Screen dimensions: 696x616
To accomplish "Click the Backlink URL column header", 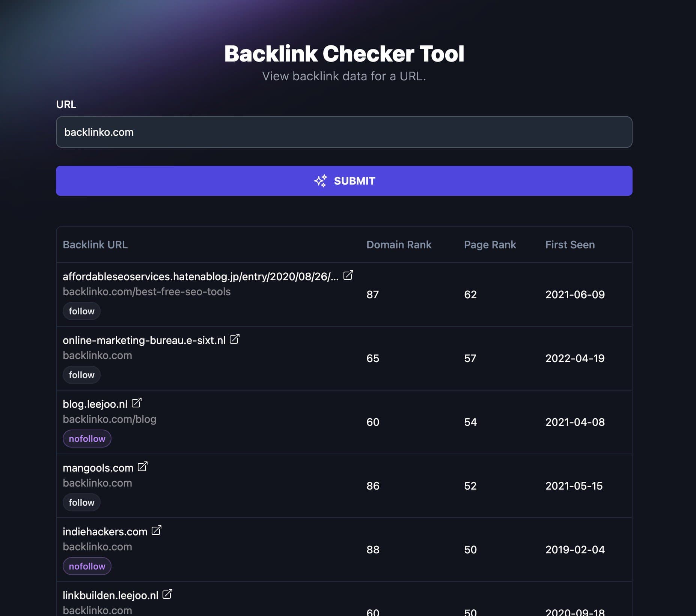I will coord(95,245).
